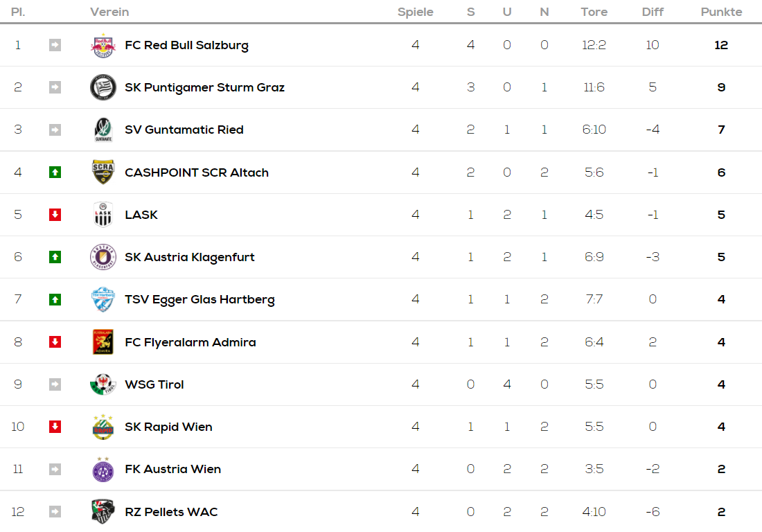Click the Austria Klagenfurt purple crest
Viewport: 762px width, 532px height.
pyautogui.click(x=103, y=256)
